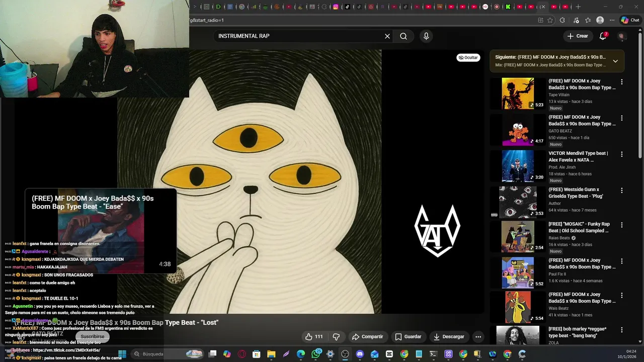This screenshot has width=644, height=362.
Task: Open the Ease suggested video end card
Action: pos(101,232)
